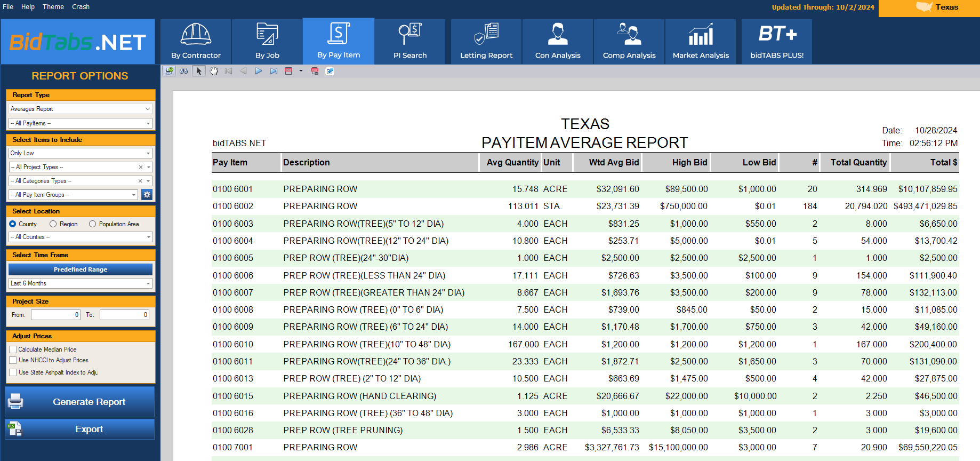This screenshot has height=461, width=980.
Task: Clear the All Project Types selection
Action: coord(141,167)
